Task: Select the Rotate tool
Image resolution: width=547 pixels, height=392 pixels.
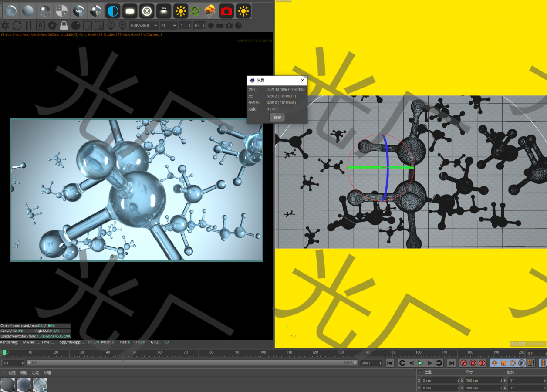Action: point(513,363)
